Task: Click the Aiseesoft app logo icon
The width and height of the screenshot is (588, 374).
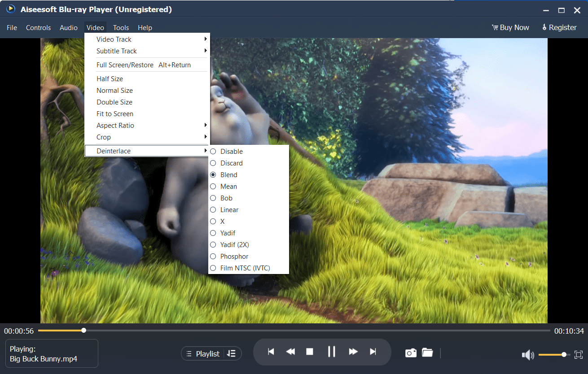Action: point(10,9)
